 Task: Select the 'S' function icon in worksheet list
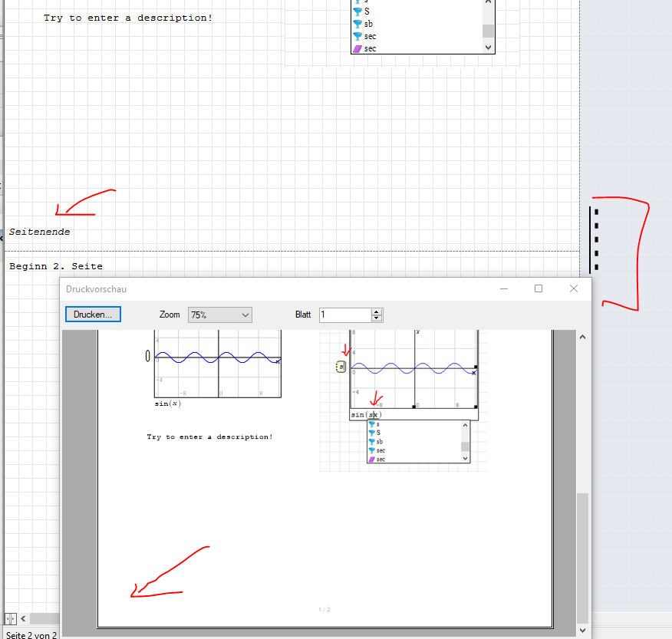[357, 12]
